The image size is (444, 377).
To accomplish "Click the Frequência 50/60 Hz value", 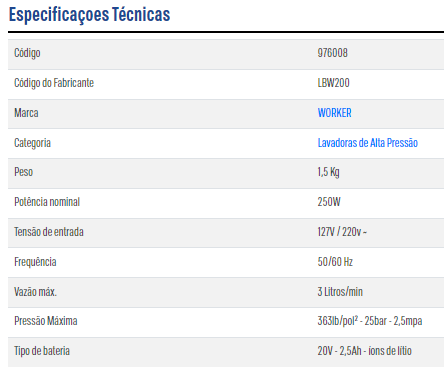I will click(335, 262).
